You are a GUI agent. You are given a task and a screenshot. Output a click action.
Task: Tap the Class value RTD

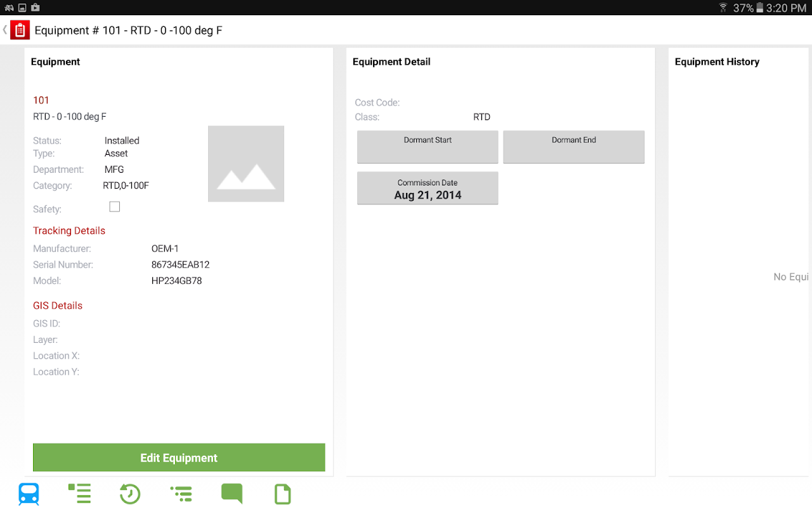[482, 117]
